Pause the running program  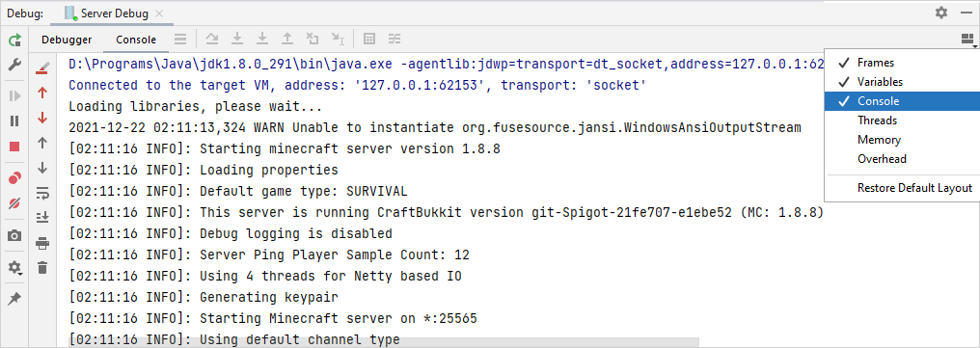pyautogui.click(x=15, y=121)
